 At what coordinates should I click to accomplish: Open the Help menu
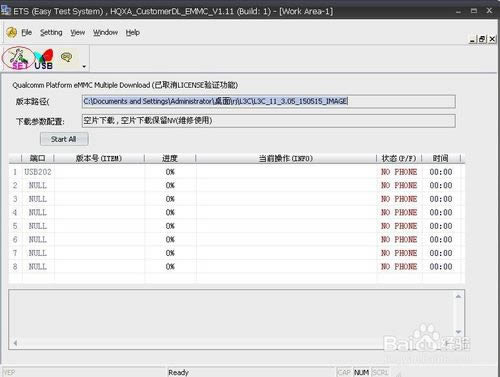pyautogui.click(x=132, y=32)
